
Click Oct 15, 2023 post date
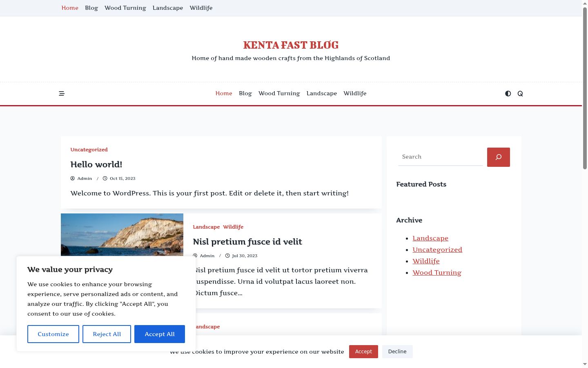[x=122, y=178]
